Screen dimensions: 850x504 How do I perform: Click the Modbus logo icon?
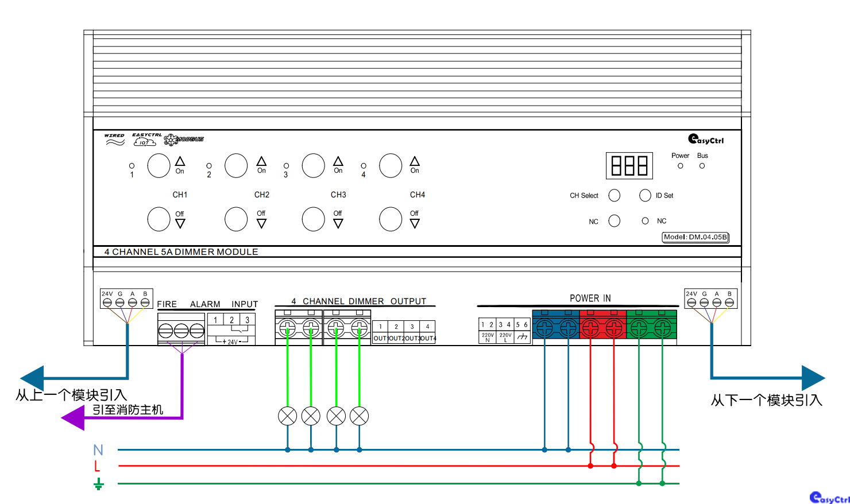click(x=184, y=139)
